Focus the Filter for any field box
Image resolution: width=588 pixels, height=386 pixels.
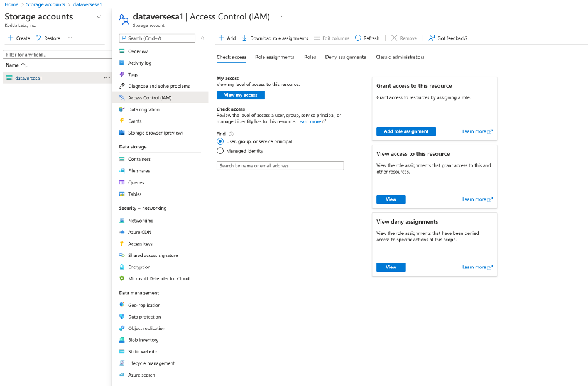57,55
